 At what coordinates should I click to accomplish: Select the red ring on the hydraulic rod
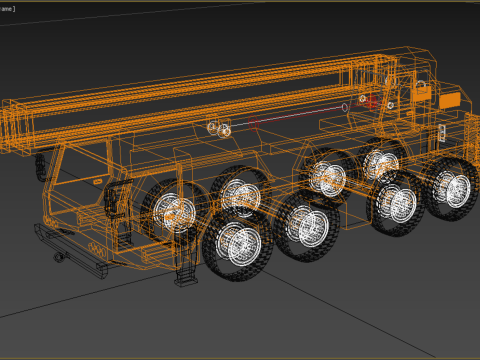click(254, 124)
